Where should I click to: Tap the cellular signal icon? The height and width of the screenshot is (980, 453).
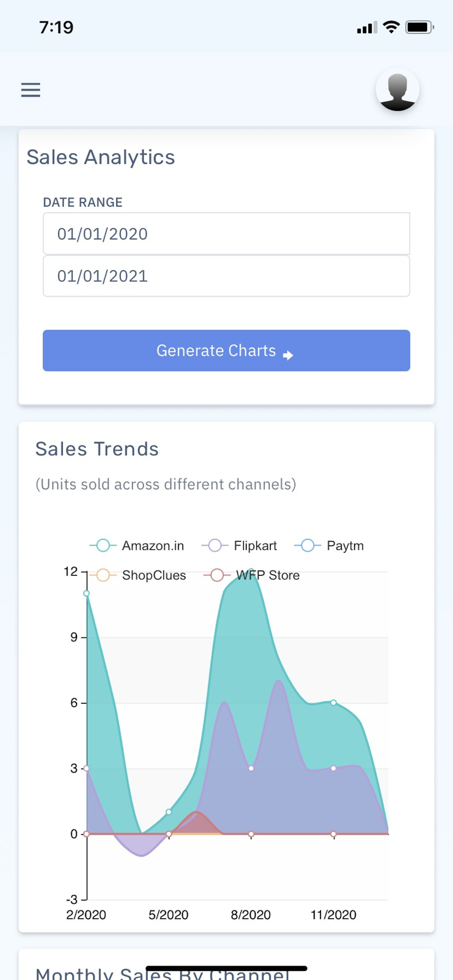coord(367,28)
